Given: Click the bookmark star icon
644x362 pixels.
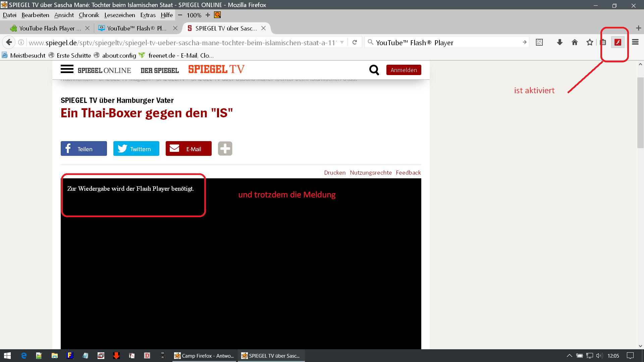Looking at the screenshot, I should point(590,42).
